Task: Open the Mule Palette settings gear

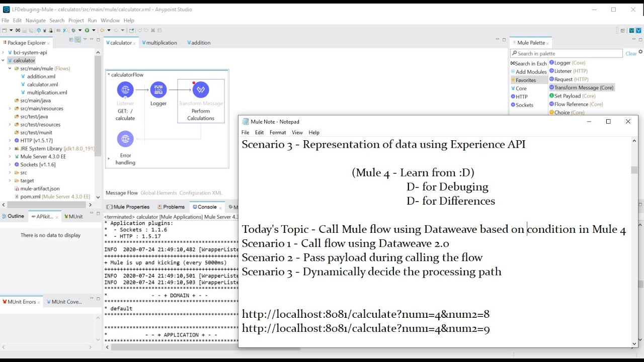Action: 640,52
